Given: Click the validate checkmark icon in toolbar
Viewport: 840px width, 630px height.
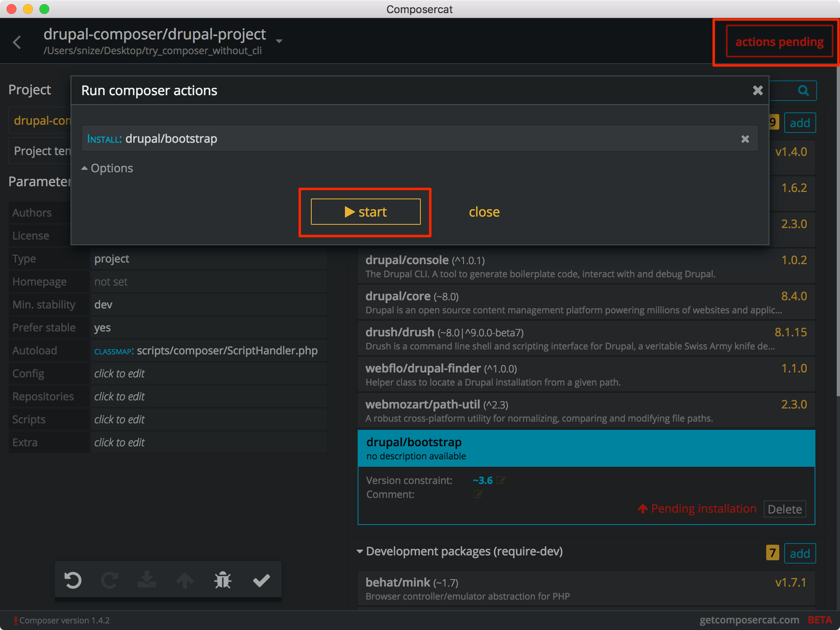Looking at the screenshot, I should click(x=261, y=580).
